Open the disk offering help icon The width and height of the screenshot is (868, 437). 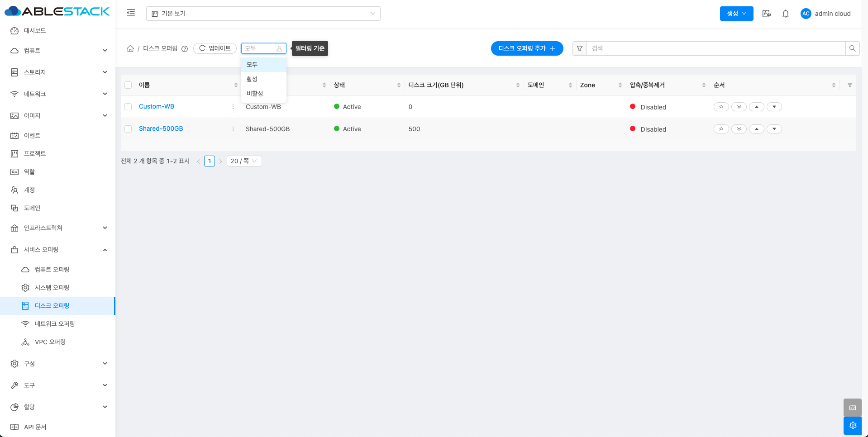pos(185,49)
